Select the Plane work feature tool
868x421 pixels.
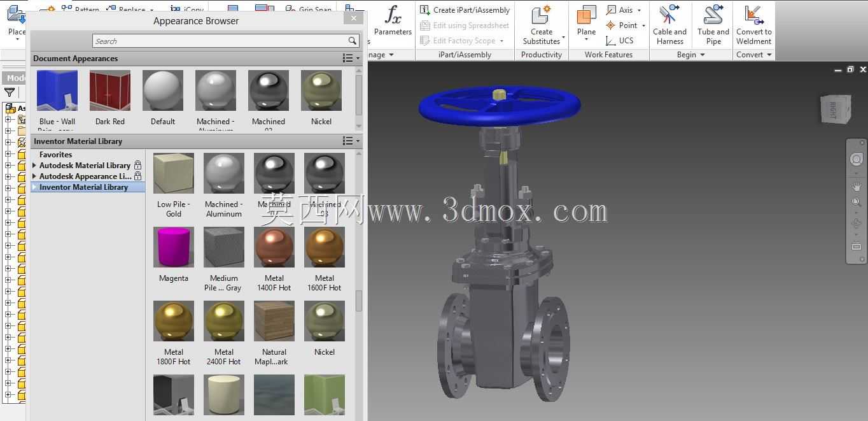pos(586,16)
